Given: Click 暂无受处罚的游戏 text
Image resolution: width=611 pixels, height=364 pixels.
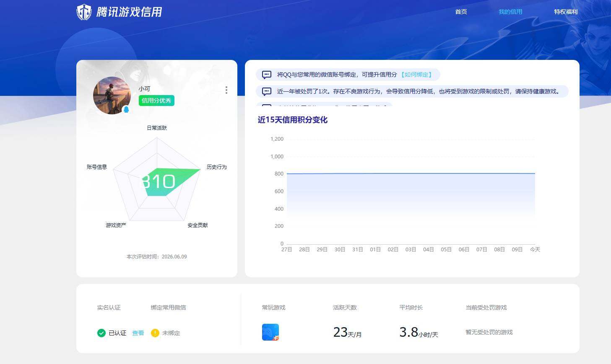Looking at the screenshot, I should [489, 332].
